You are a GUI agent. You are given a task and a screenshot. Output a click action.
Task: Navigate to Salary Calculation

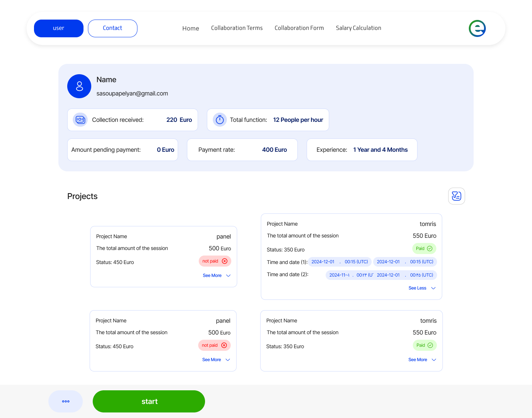pos(358,28)
